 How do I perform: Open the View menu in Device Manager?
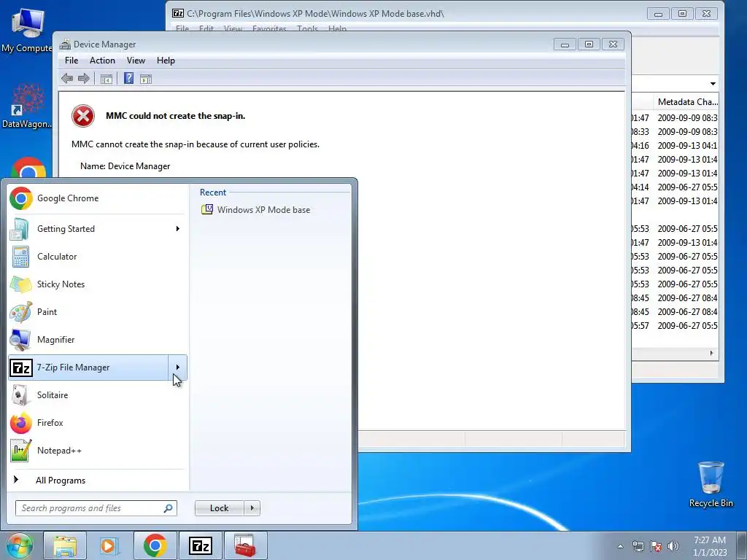tap(136, 61)
